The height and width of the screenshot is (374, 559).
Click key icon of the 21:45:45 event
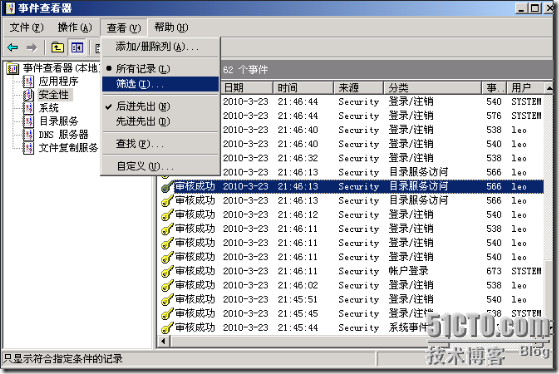pyautogui.click(x=167, y=314)
